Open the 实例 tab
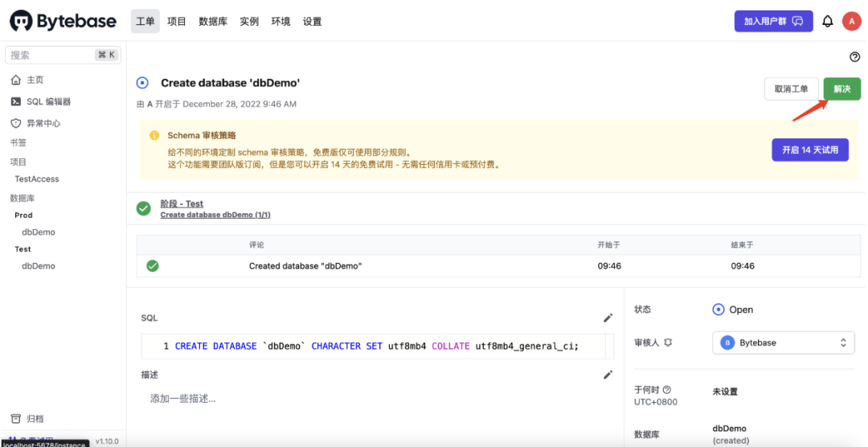868x447 pixels. coord(249,22)
